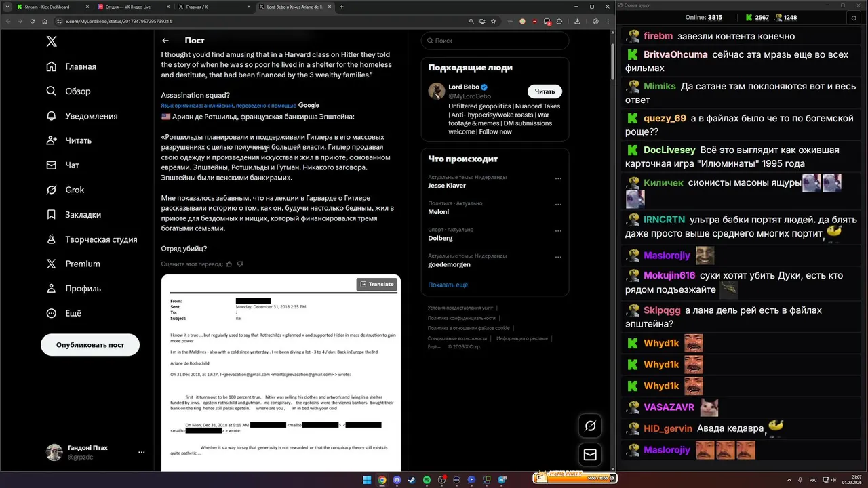Switch the РУС keyboard language indicator
The height and width of the screenshot is (488, 868).
(x=813, y=480)
